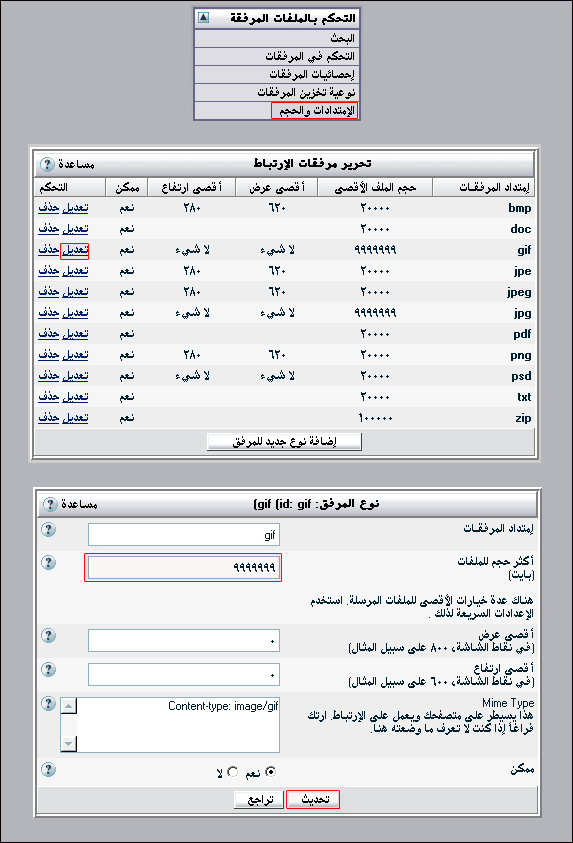Collapse the التحكم بالملفات المرفقة menu arrow
573x843 pixels.
click(204, 18)
